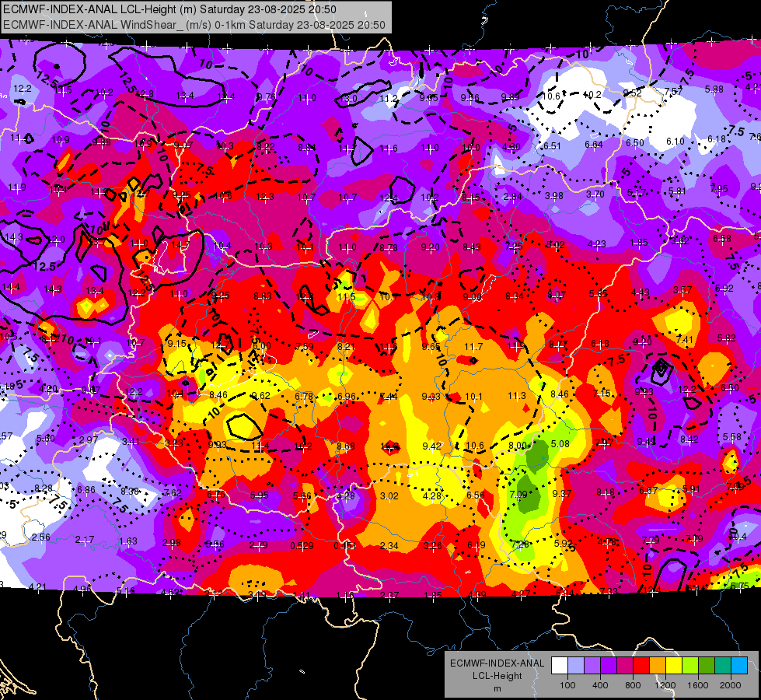Viewport: 761px width, 700px height.
Task: Click the map value 11.3
Action: (516, 395)
